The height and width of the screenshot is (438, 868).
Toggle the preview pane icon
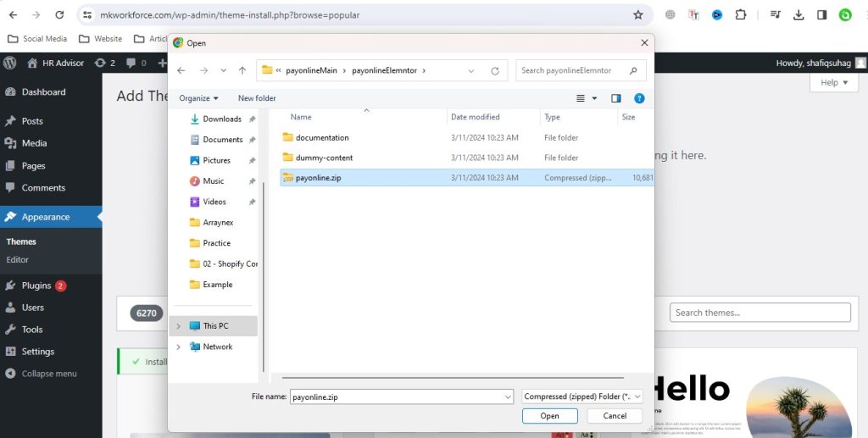[x=616, y=98]
